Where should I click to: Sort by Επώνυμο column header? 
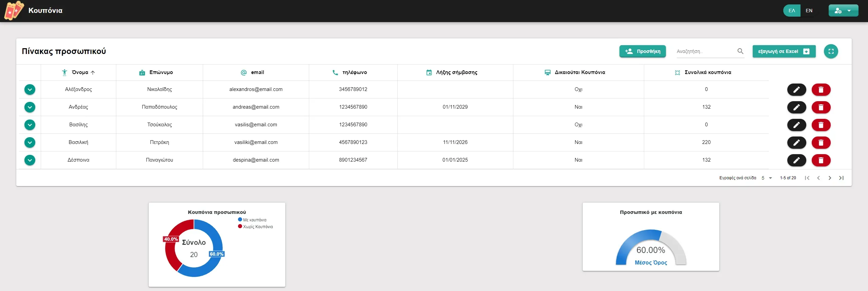click(161, 72)
